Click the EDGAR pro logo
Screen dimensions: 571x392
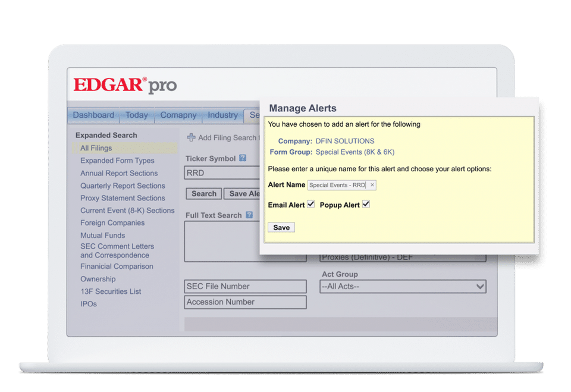pos(125,85)
